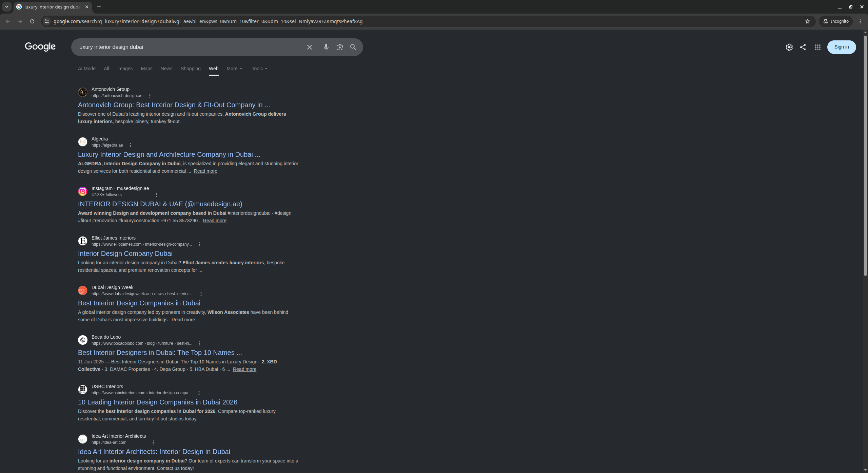Open Best Interior Designers Top 10 Names link

160,353
